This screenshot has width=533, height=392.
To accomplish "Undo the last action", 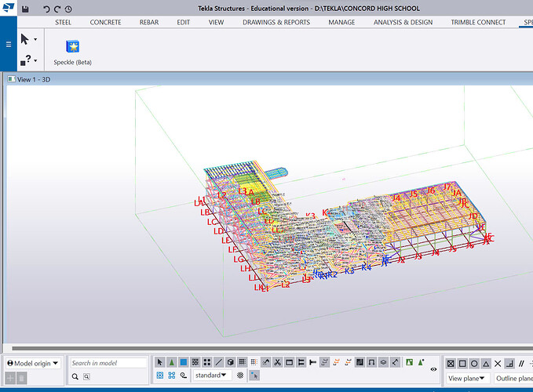I will click(x=46, y=9).
